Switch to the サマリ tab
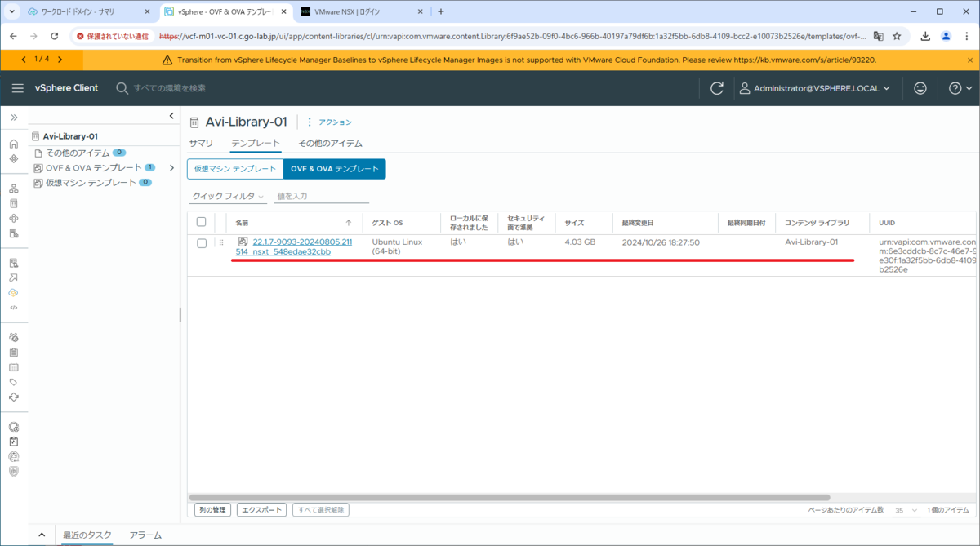Viewport: 980px width, 546px height. [x=201, y=143]
